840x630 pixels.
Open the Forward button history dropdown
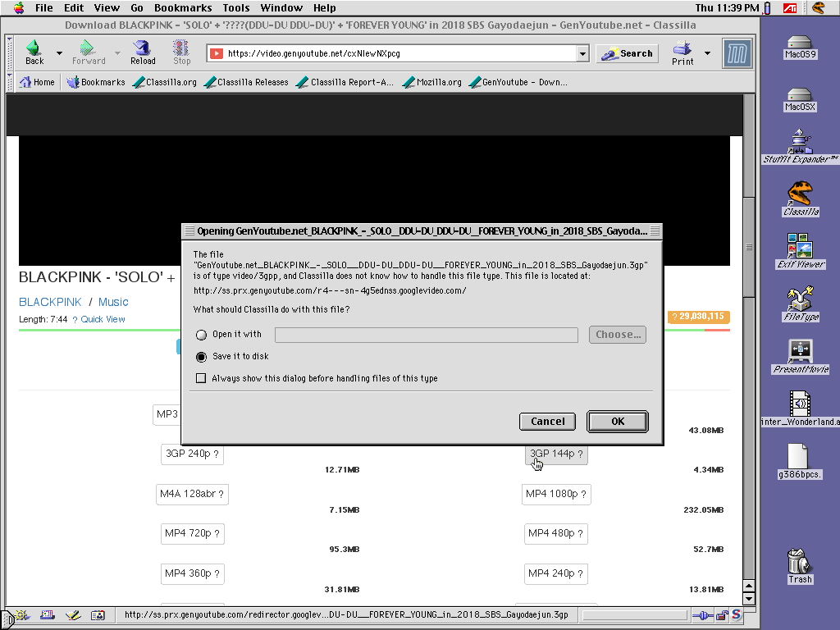tap(116, 53)
